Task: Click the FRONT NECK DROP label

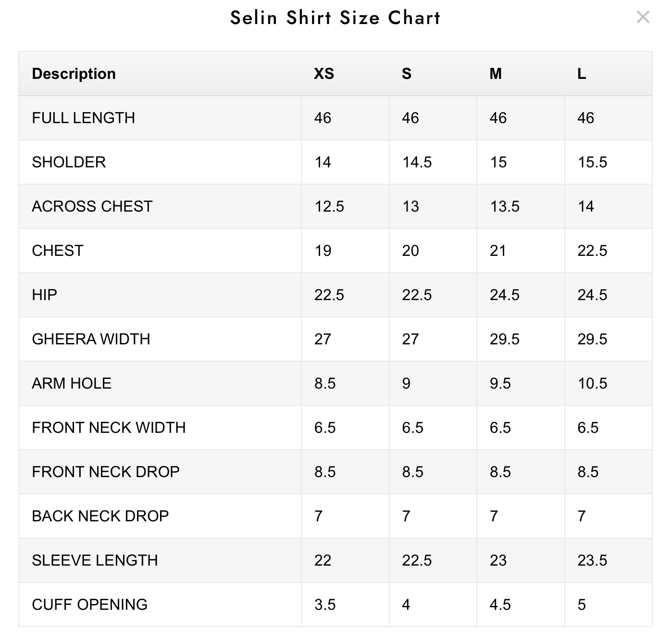Action: tap(106, 472)
